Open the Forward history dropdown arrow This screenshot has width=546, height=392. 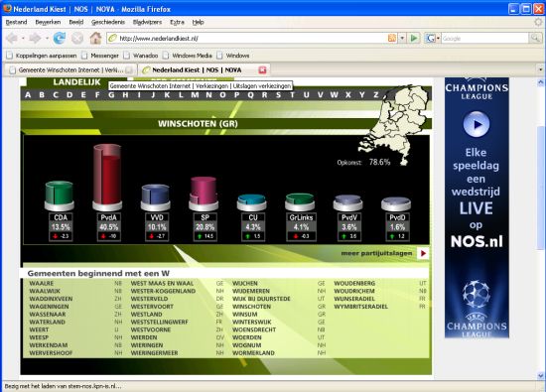tap(47, 39)
